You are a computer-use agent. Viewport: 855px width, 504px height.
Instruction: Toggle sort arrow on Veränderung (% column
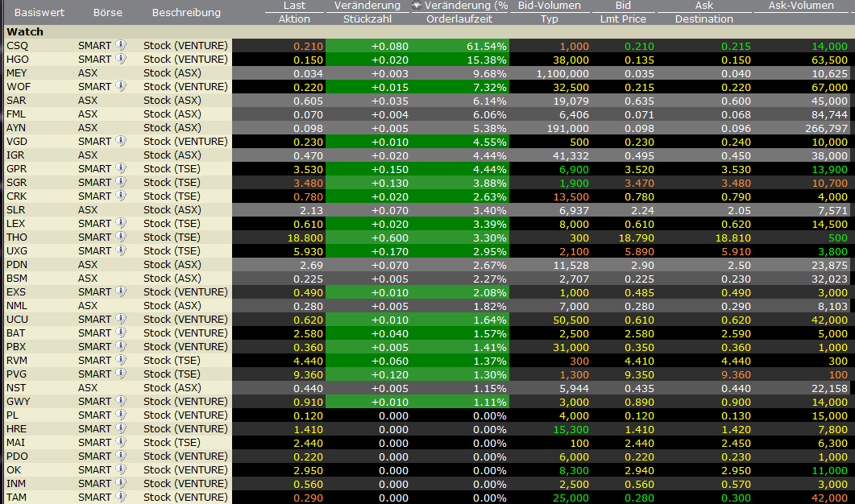click(417, 6)
